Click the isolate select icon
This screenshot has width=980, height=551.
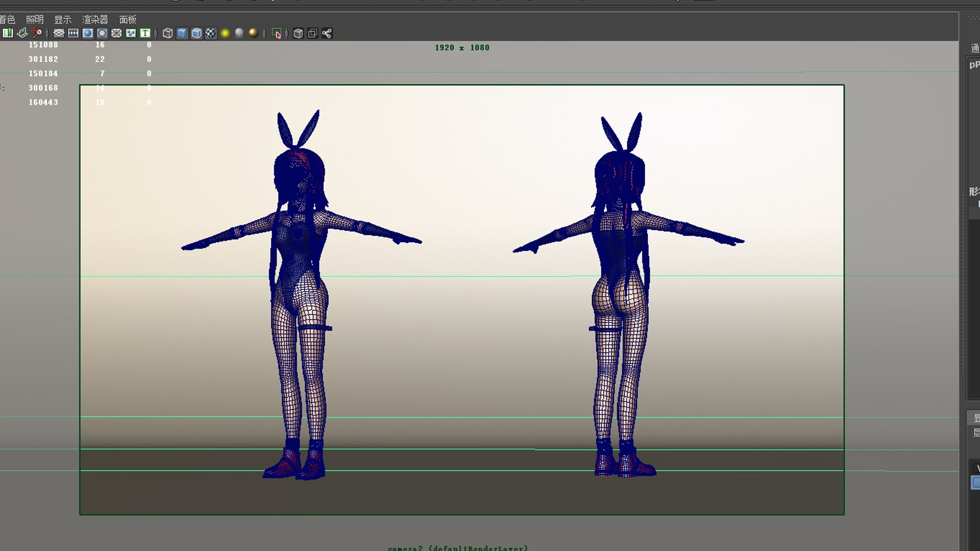pyautogui.click(x=276, y=33)
